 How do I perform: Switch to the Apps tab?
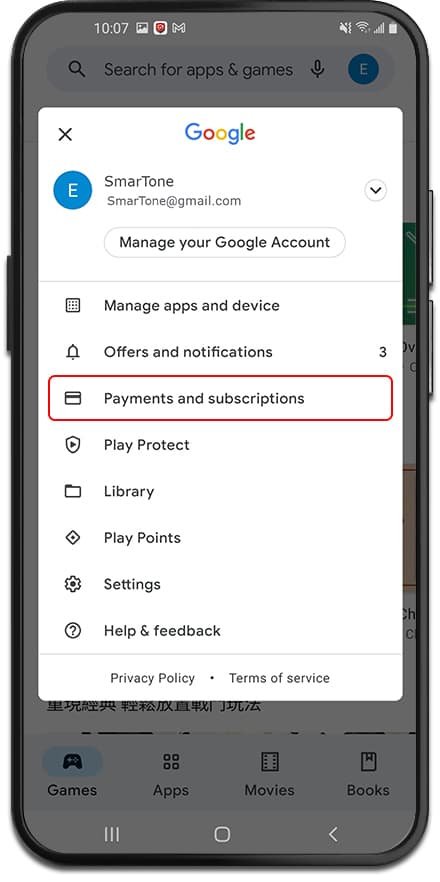click(171, 775)
